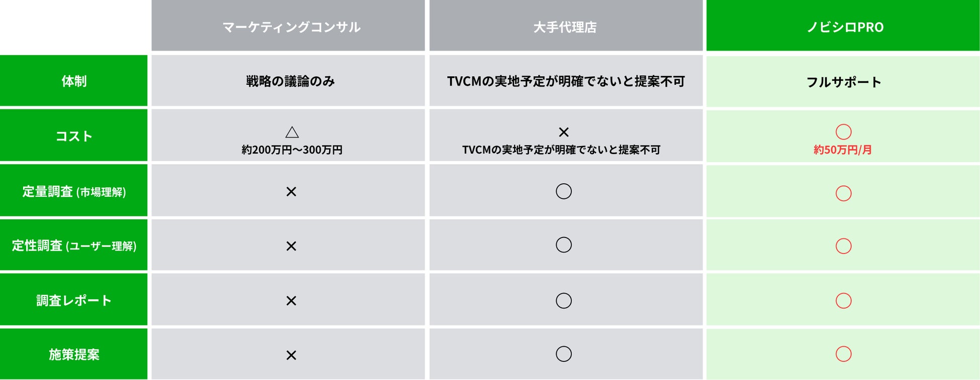Viewport: 980px width, 380px height.
Task: Click the 大手代理店 black circle in the 定性調査 row
Action: coord(564,245)
